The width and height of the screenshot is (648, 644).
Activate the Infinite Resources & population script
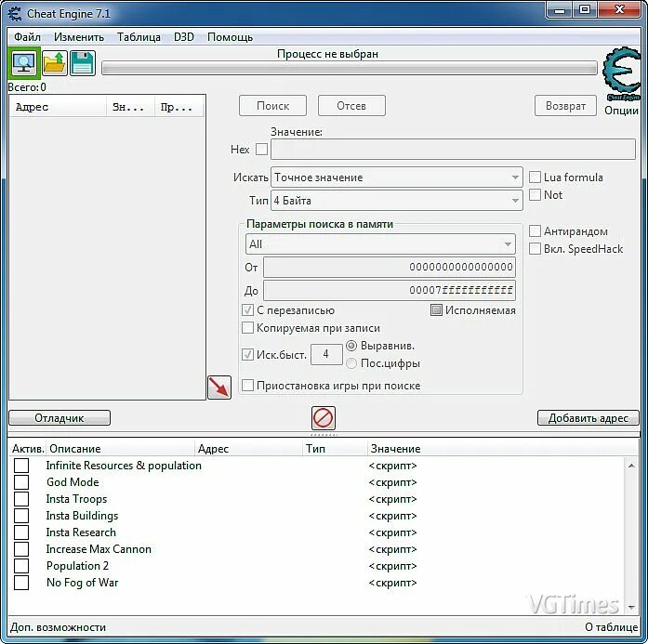coord(21,466)
